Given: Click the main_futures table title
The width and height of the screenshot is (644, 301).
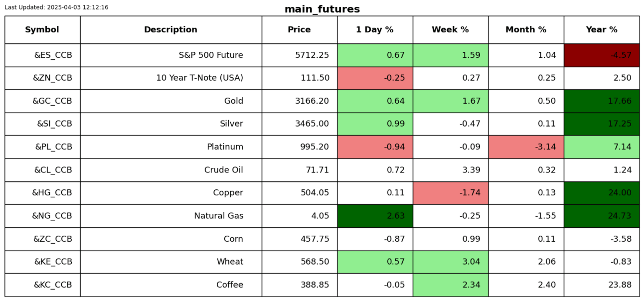Looking at the screenshot, I should tap(322, 9).
